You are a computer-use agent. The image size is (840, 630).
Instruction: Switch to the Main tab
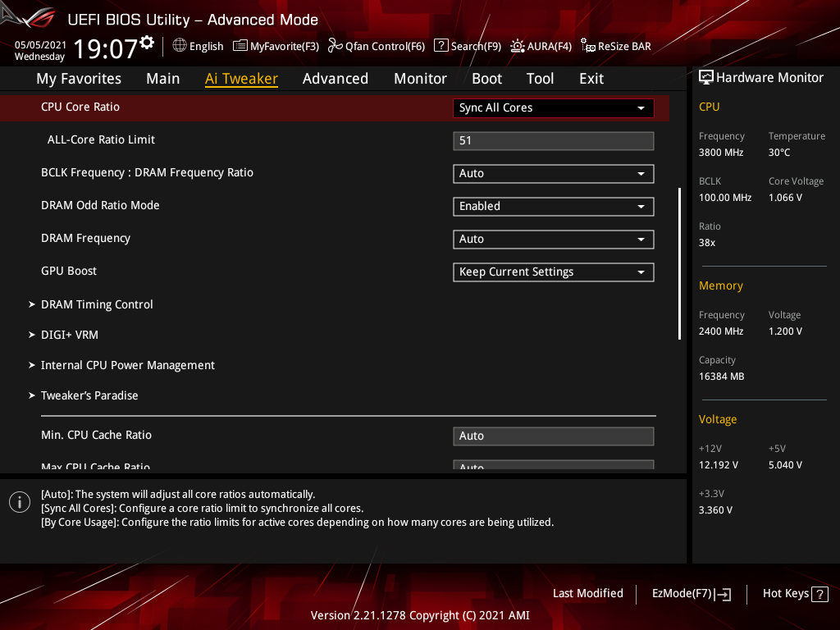click(163, 79)
